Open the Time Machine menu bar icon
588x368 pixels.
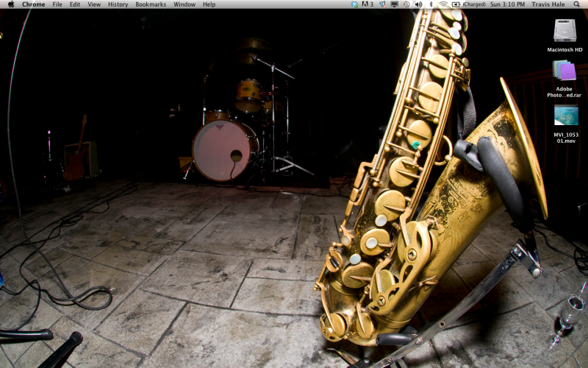click(x=406, y=4)
